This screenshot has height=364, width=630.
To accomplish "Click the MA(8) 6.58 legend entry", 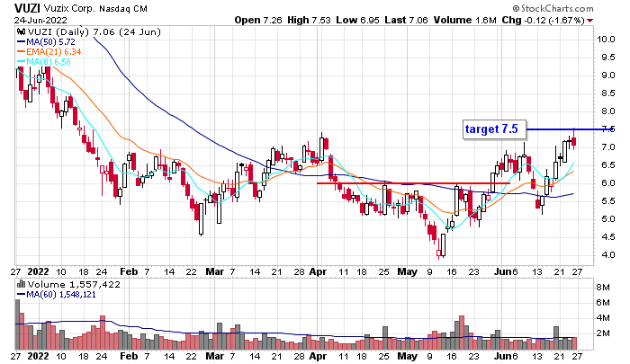I will [44, 62].
